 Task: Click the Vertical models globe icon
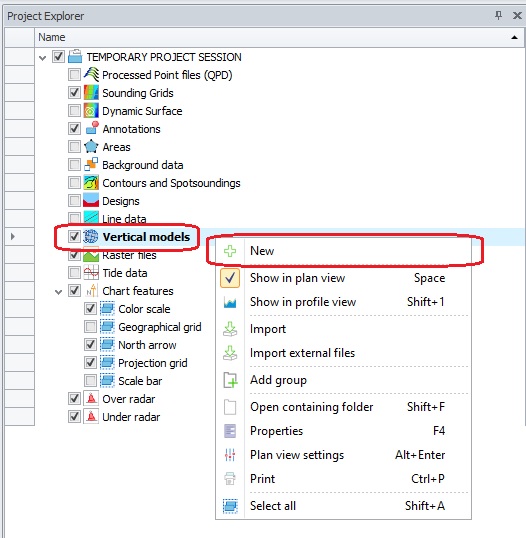(x=91, y=236)
